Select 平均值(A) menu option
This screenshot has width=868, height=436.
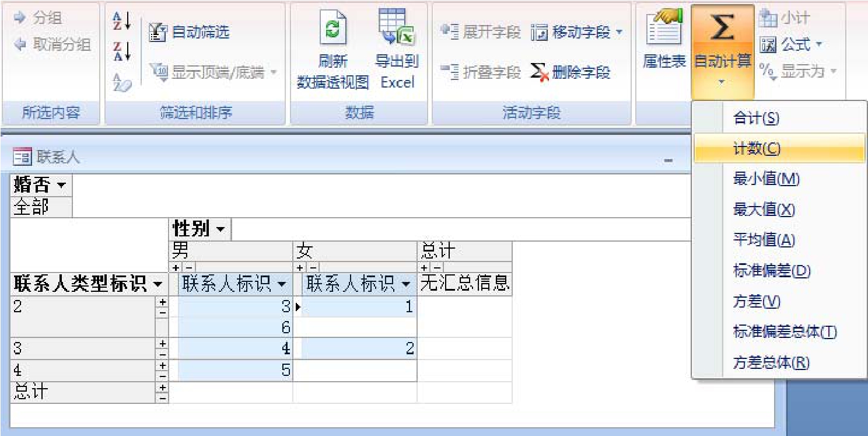pyautogui.click(x=764, y=240)
